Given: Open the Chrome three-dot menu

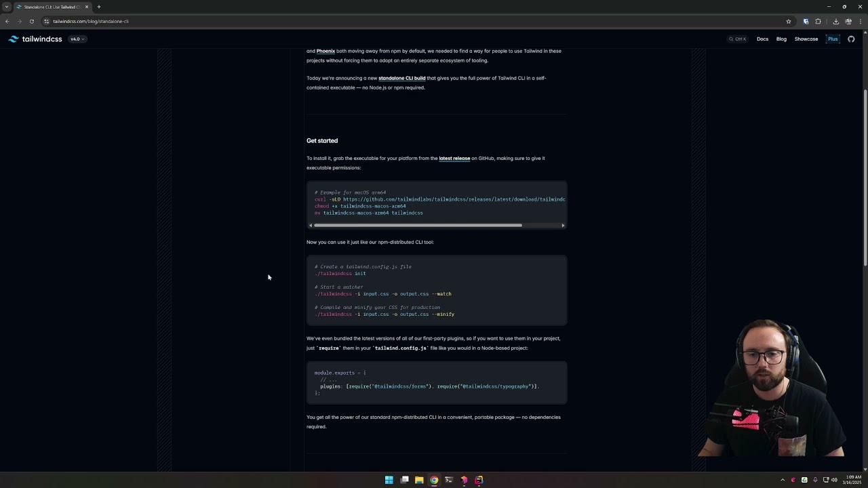Looking at the screenshot, I should (861, 21).
